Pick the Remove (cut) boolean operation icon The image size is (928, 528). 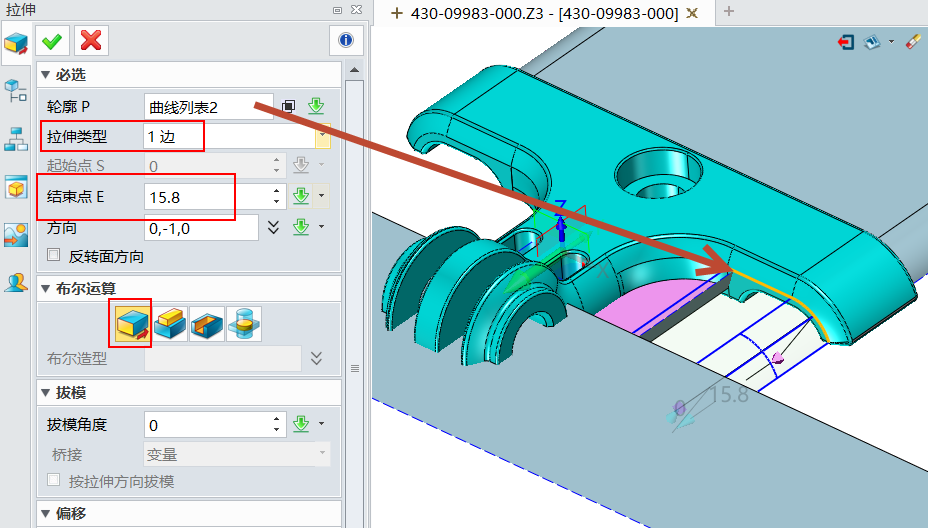206,324
